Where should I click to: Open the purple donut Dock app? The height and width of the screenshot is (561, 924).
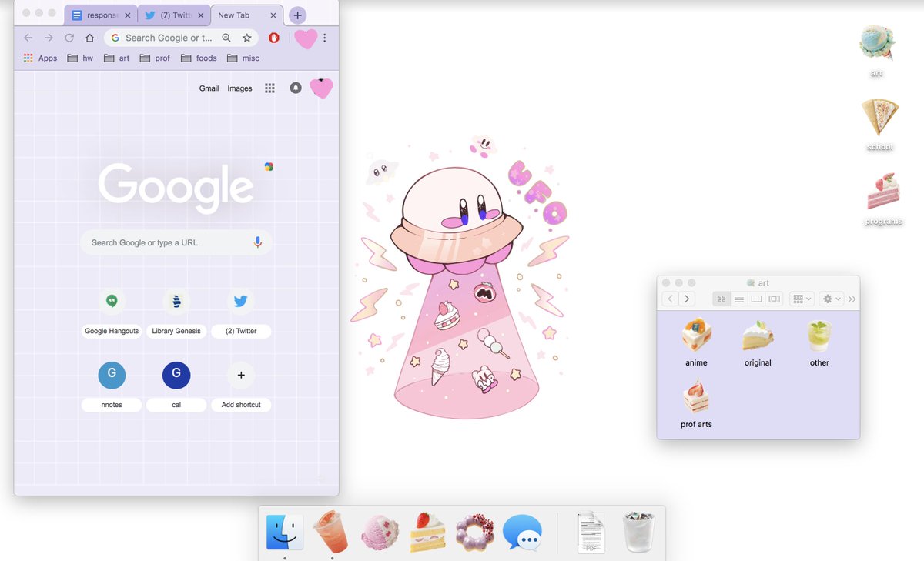pos(474,532)
